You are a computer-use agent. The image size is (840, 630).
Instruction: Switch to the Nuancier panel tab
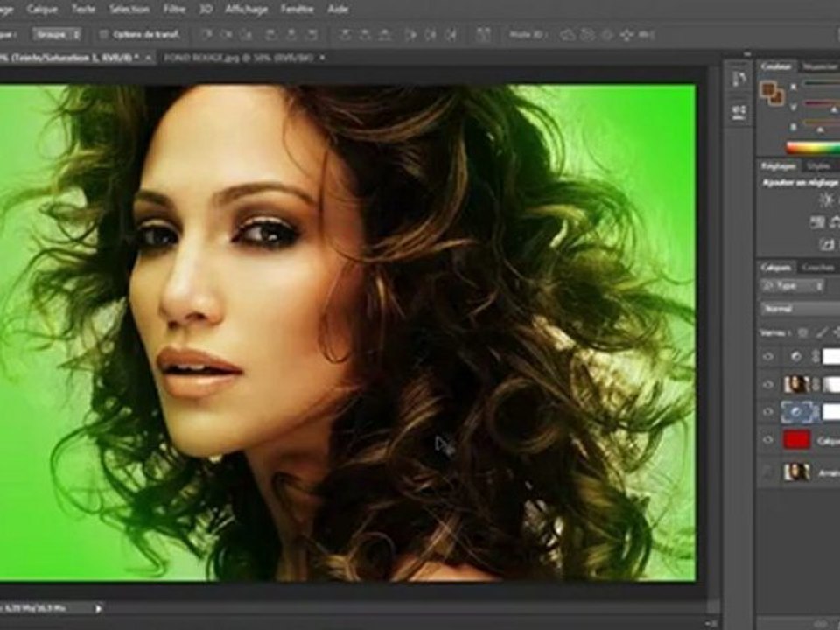tap(822, 66)
